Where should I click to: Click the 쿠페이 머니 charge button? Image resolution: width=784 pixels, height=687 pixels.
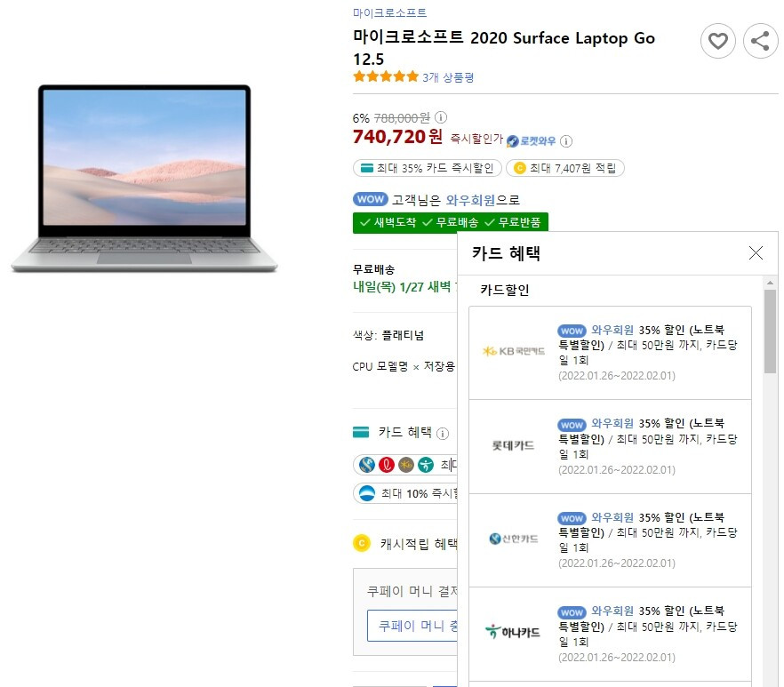pyautogui.click(x=412, y=626)
